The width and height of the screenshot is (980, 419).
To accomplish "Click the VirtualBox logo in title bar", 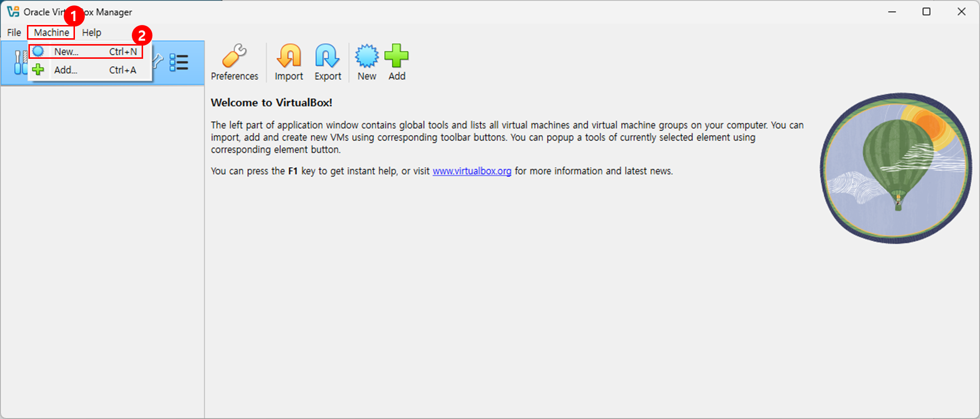I will pyautogui.click(x=13, y=12).
